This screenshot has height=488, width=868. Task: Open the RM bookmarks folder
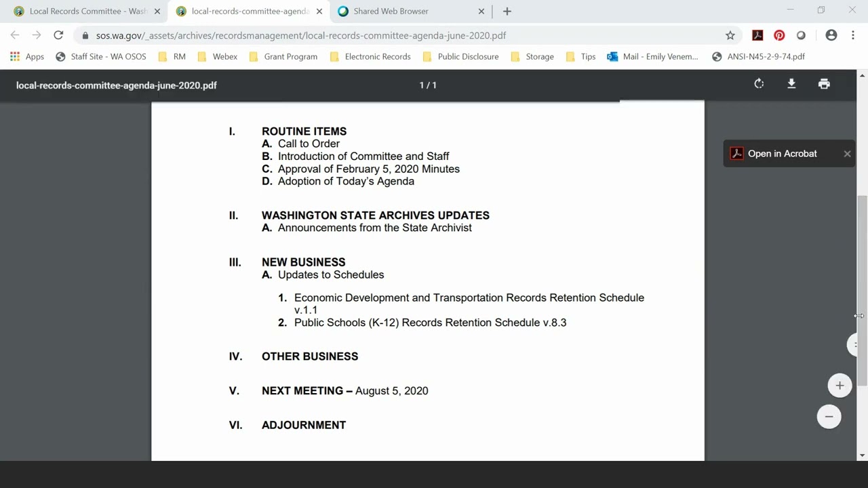[x=172, y=57]
